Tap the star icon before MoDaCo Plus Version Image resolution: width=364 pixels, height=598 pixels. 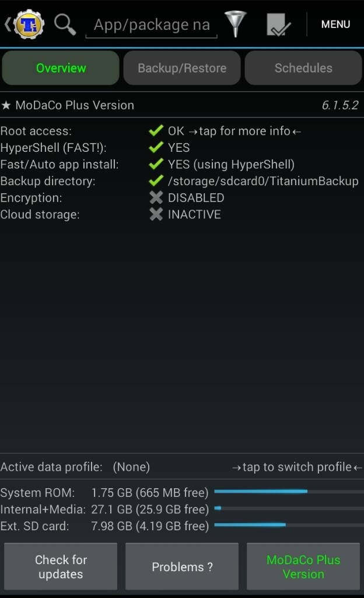(x=6, y=106)
